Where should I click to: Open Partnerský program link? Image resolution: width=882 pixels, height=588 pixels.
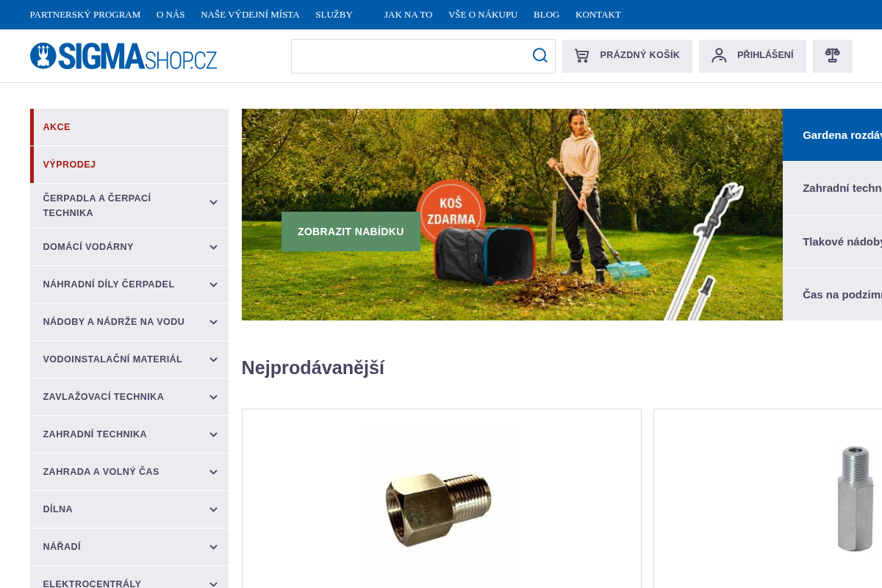pos(85,15)
